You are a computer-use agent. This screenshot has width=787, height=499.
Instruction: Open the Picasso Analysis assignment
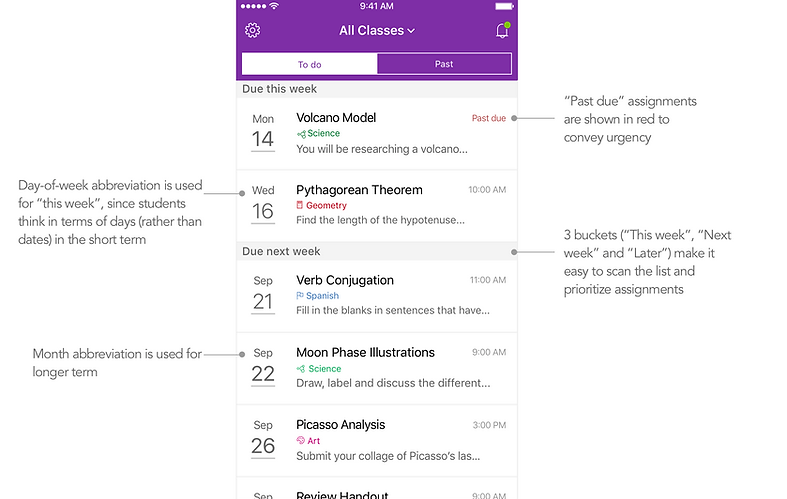tap(377, 441)
